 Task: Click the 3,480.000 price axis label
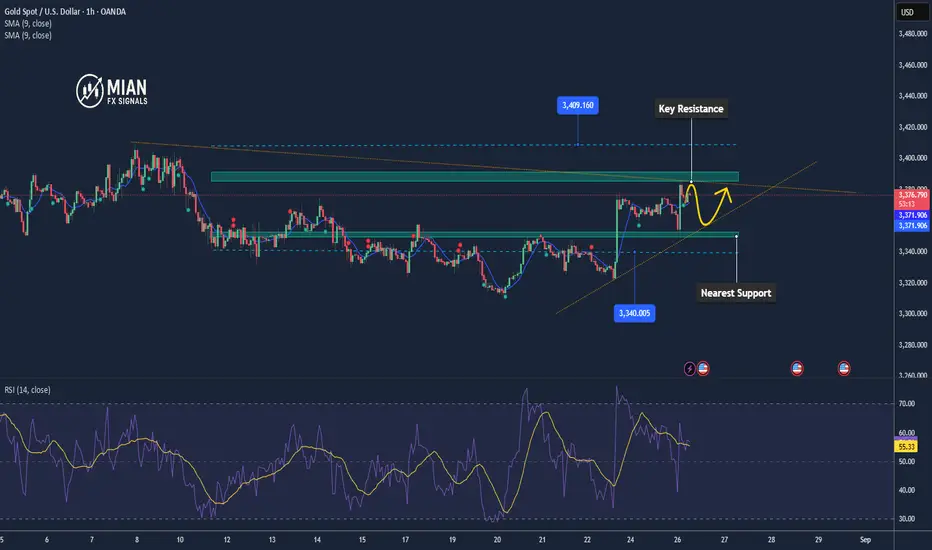coord(912,34)
